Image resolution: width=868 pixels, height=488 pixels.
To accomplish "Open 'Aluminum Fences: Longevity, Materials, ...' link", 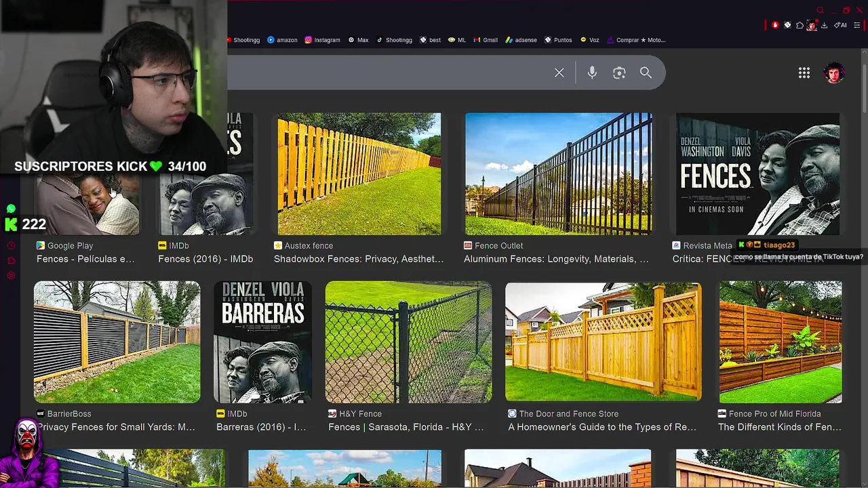I will [x=556, y=259].
